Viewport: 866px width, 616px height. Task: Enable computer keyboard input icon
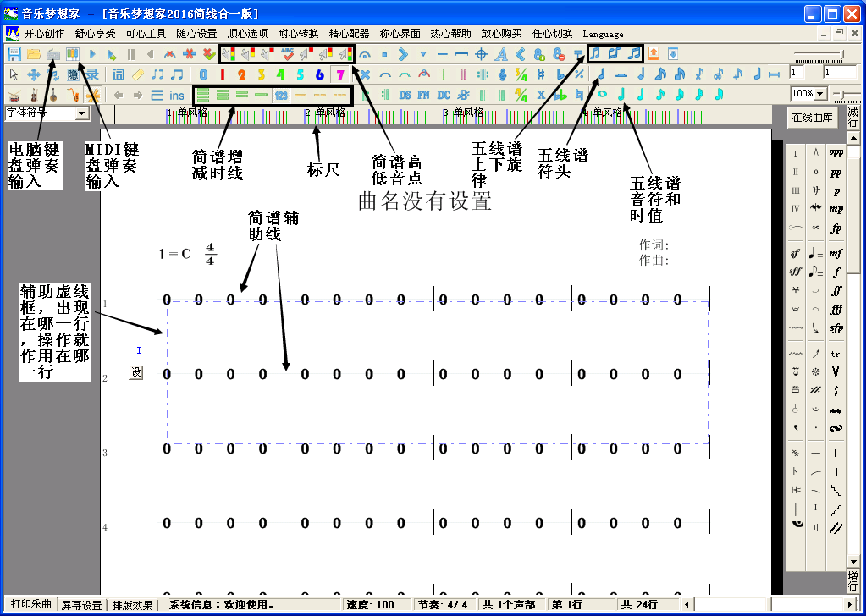point(53,54)
